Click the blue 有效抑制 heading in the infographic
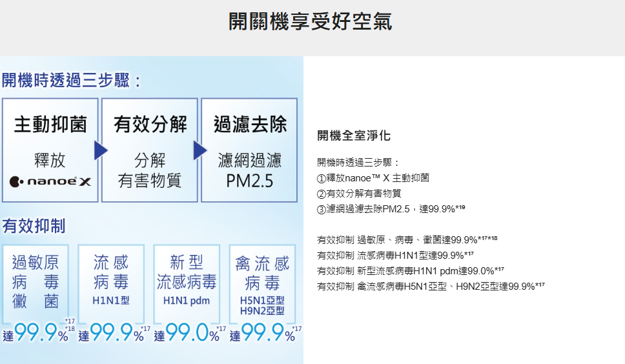625x364 pixels. [x=34, y=226]
